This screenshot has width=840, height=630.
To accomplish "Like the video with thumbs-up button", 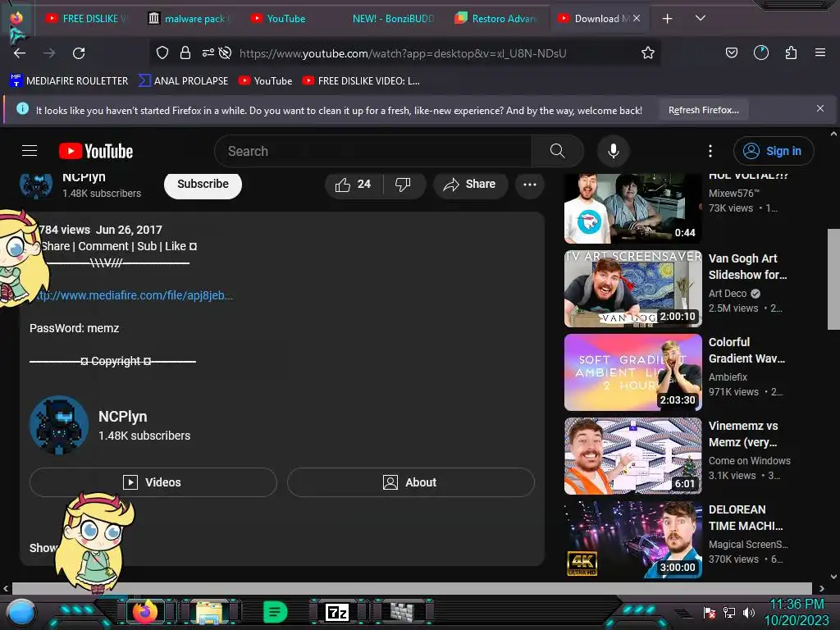I will pos(353,185).
